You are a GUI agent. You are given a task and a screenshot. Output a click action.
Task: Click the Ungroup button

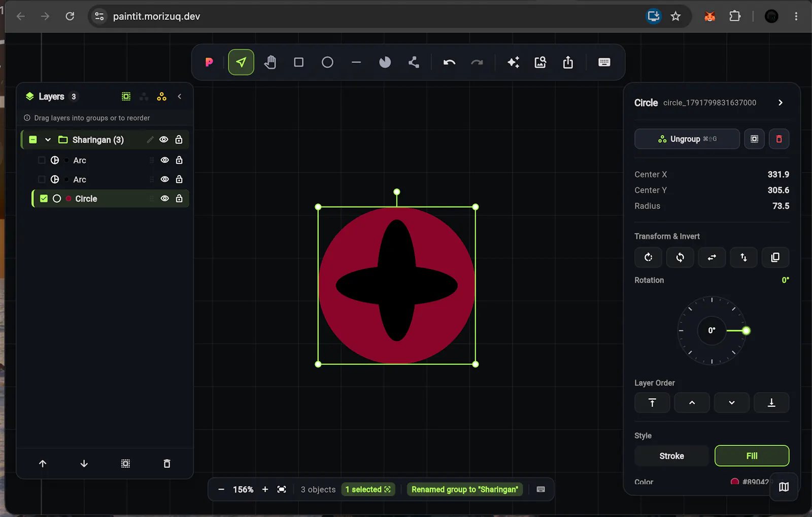point(687,139)
